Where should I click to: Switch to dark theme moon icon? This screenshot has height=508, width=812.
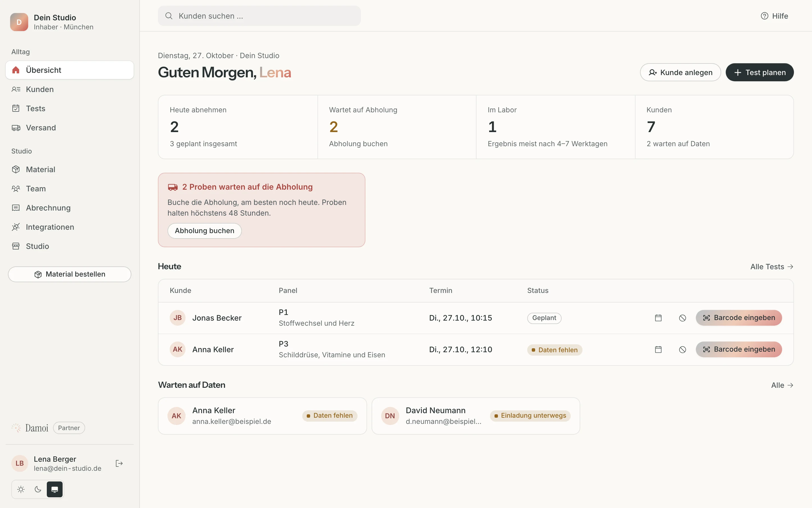[38, 489]
